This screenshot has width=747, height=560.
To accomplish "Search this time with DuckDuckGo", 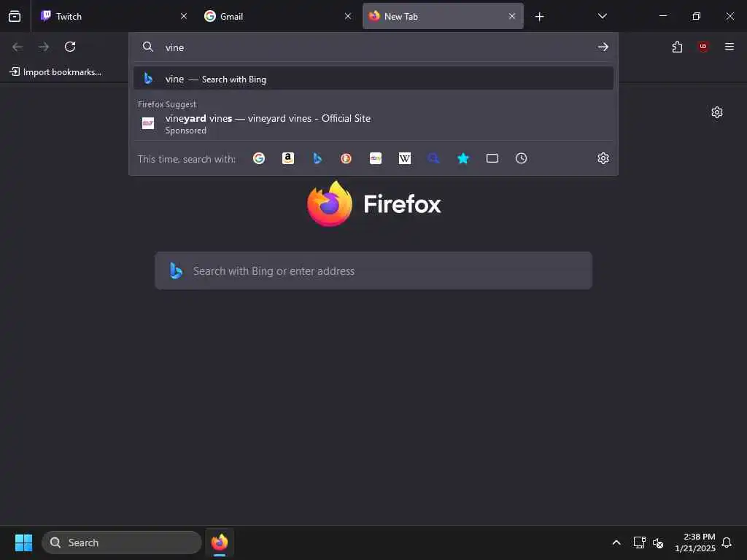I will click(347, 158).
